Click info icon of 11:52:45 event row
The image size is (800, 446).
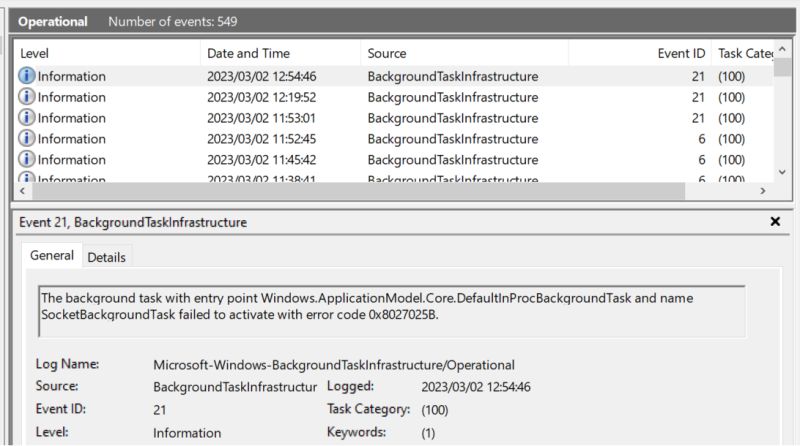point(27,139)
